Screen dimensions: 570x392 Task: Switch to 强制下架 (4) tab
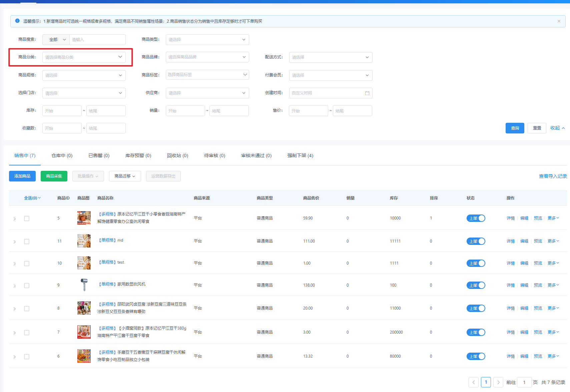point(300,155)
